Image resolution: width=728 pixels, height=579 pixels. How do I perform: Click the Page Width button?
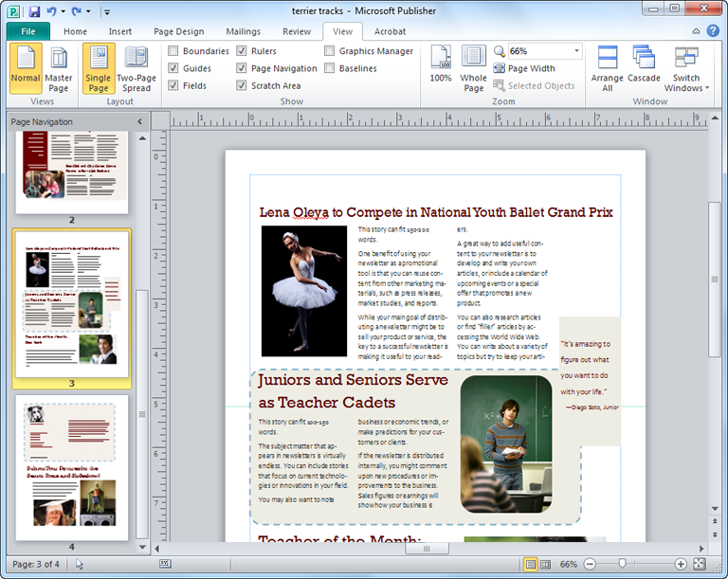tap(524, 68)
